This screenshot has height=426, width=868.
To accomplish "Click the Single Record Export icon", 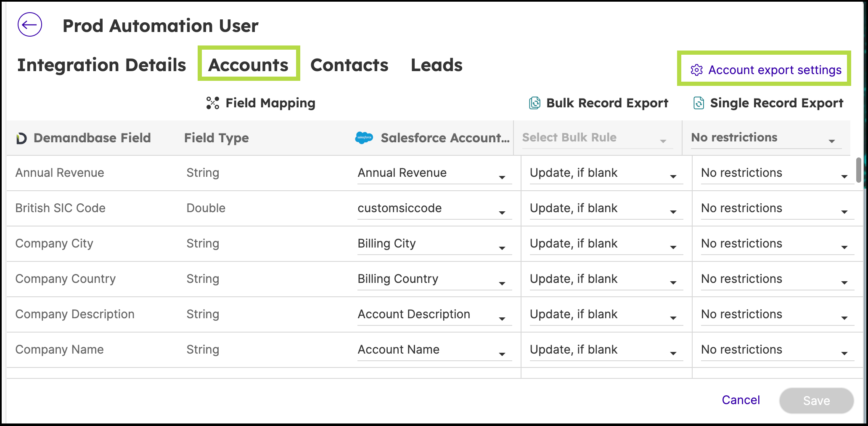I will pos(699,103).
